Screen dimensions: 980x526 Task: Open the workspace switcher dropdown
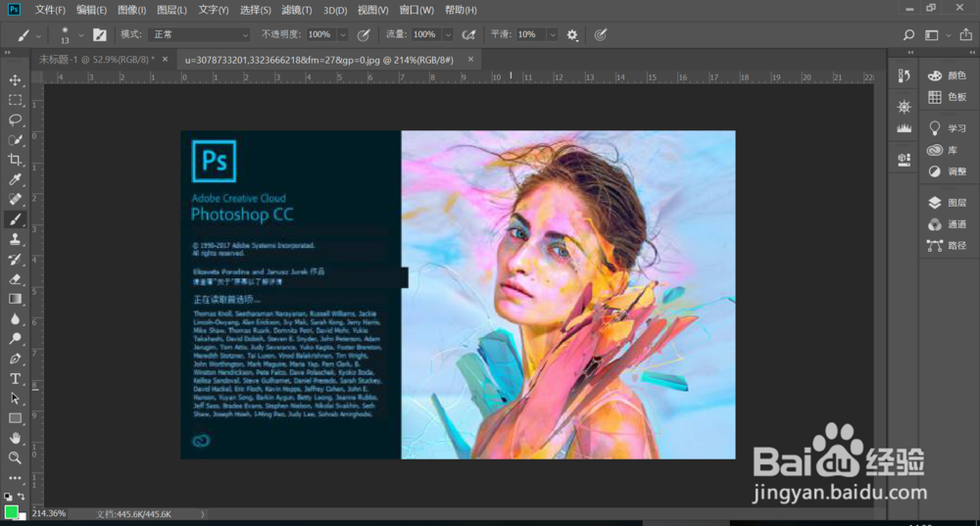click(936, 35)
